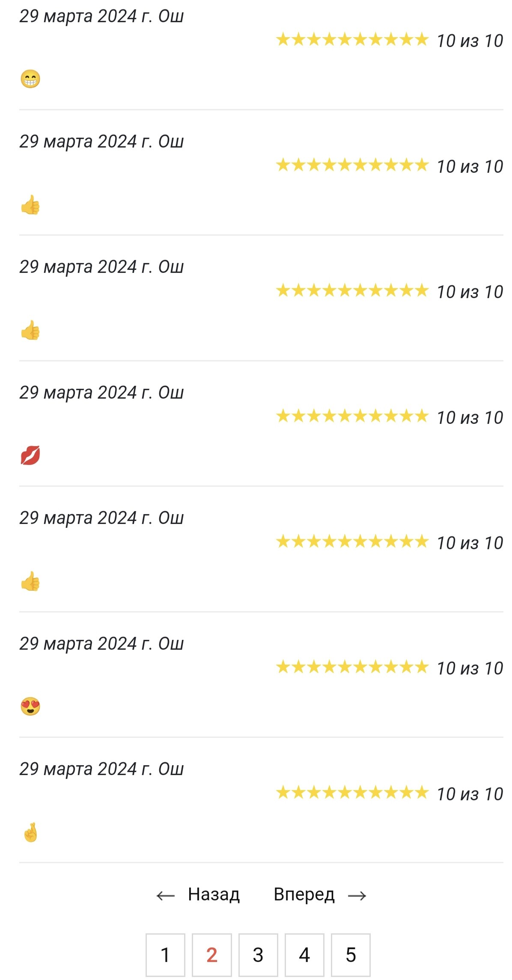Image resolution: width=512 pixels, height=980 pixels.
Task: Click the first thumbs-up emoji review
Action: coord(30,205)
